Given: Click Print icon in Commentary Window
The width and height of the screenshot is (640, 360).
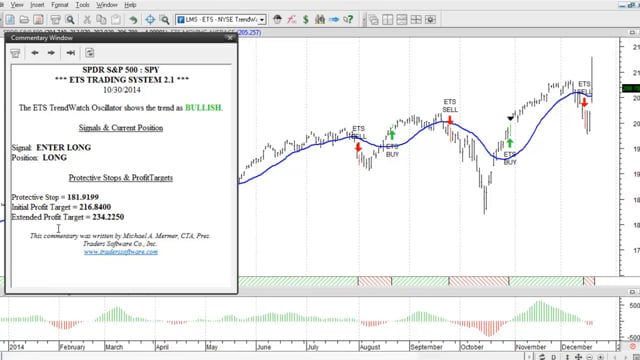Looking at the screenshot, I should coord(16,53).
